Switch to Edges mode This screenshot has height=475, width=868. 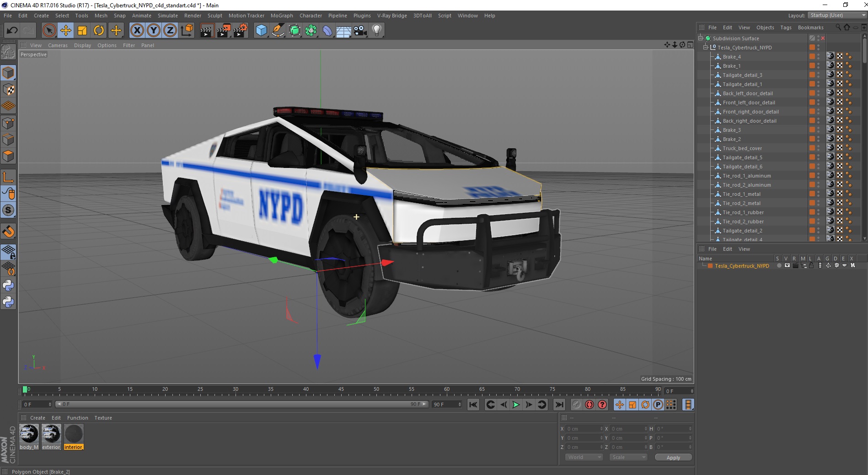pos(8,140)
